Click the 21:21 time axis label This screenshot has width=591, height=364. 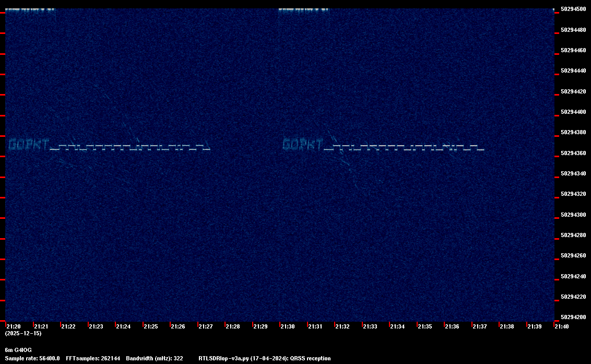coord(41,326)
